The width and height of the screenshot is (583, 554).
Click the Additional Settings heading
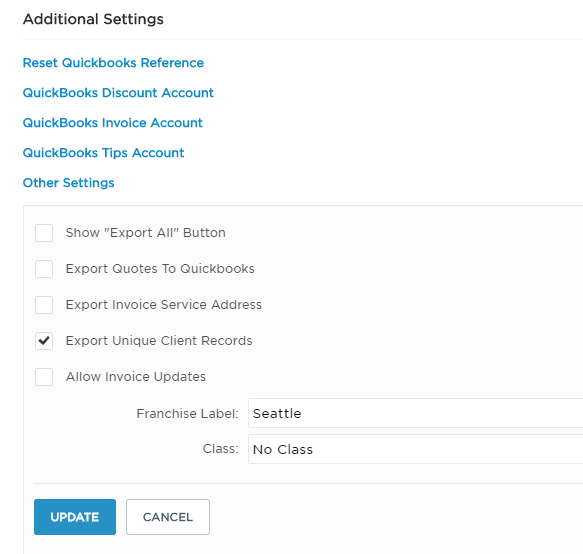(93, 19)
